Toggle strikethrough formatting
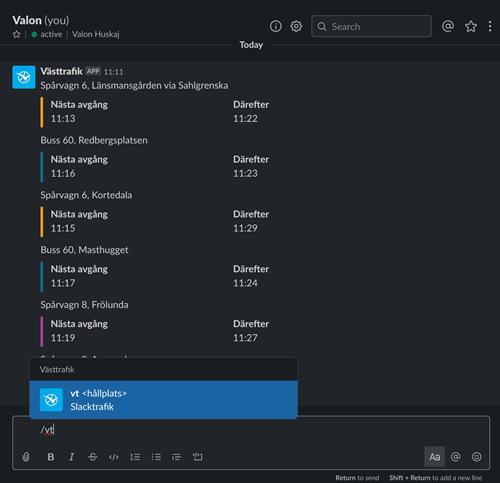 click(x=93, y=457)
